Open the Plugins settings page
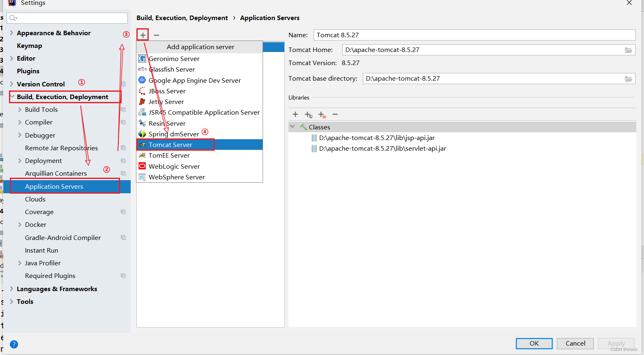This screenshot has height=355, width=644. (x=28, y=71)
